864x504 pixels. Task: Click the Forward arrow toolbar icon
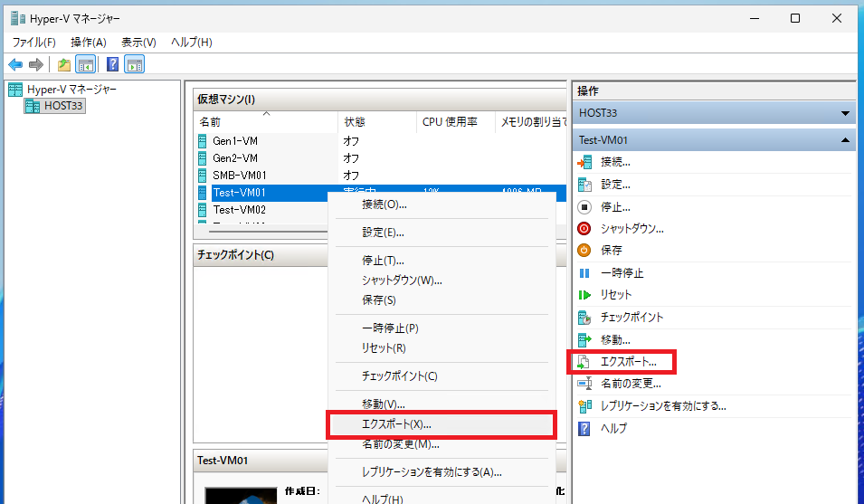(36, 65)
